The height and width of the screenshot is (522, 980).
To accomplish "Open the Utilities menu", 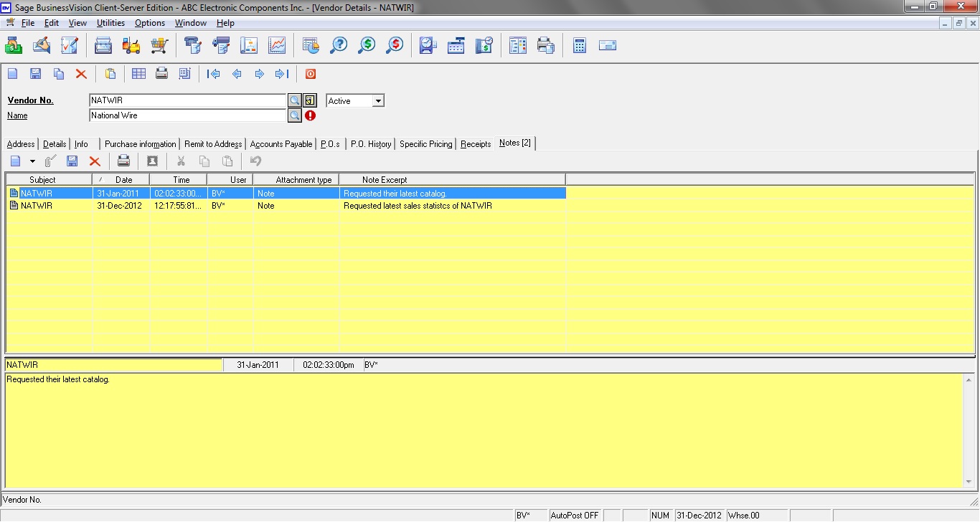I will (110, 23).
